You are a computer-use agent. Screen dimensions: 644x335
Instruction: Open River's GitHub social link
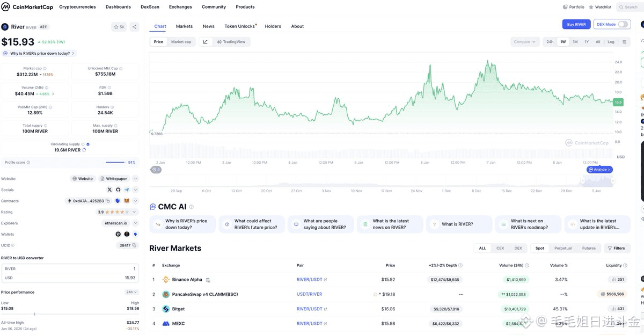click(x=118, y=190)
